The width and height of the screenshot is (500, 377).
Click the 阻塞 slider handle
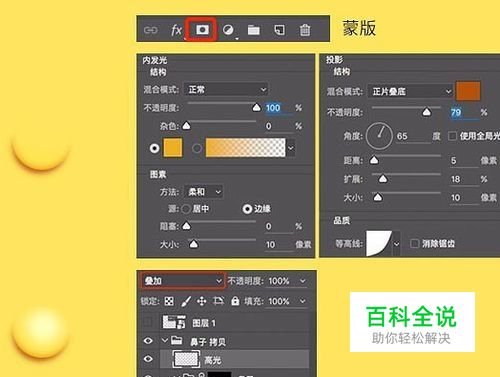point(186,226)
